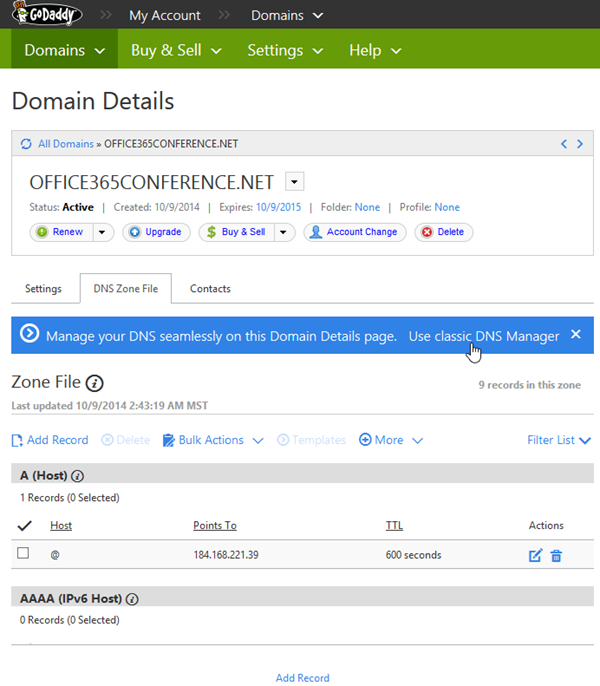Click the A (Host) info icon
The width and height of the screenshot is (600, 686).
[77, 476]
